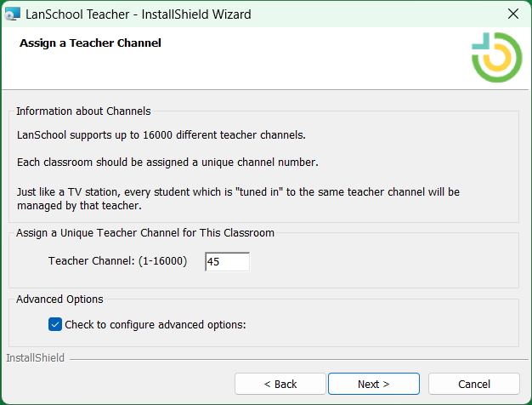Cancel the LanSchool Teacher installation
The height and width of the screenshot is (405, 532).
pyautogui.click(x=474, y=384)
